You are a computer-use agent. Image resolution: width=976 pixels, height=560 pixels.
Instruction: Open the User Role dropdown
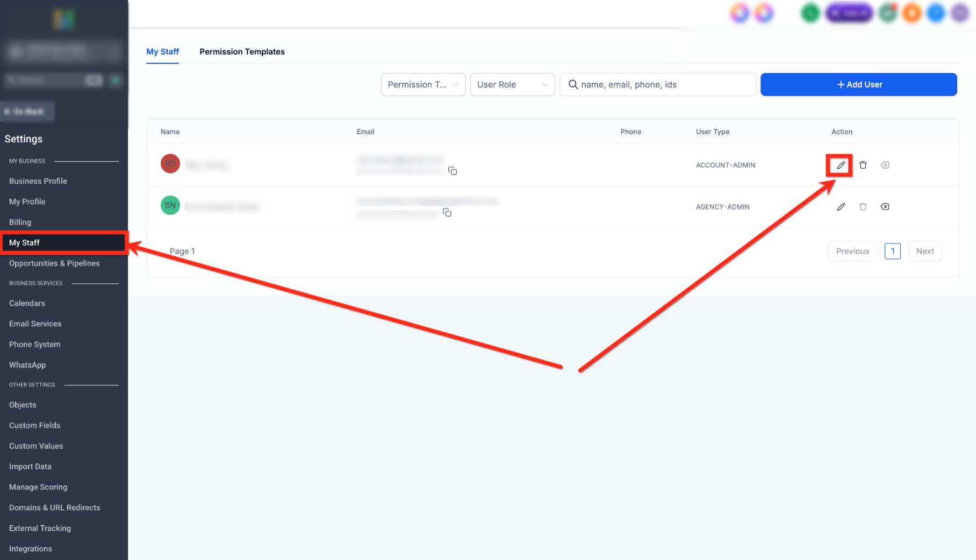[x=512, y=84]
